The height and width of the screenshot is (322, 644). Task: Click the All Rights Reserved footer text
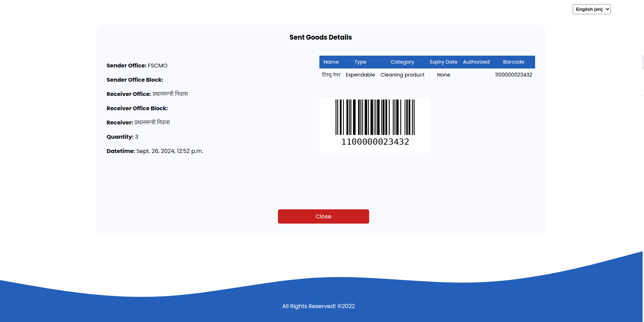pos(318,306)
